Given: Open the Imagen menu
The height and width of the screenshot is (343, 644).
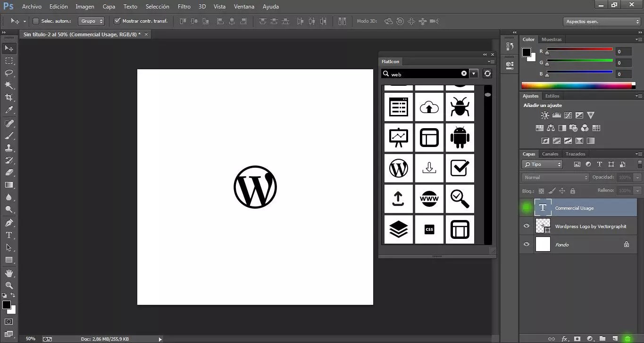Looking at the screenshot, I should click(85, 7).
